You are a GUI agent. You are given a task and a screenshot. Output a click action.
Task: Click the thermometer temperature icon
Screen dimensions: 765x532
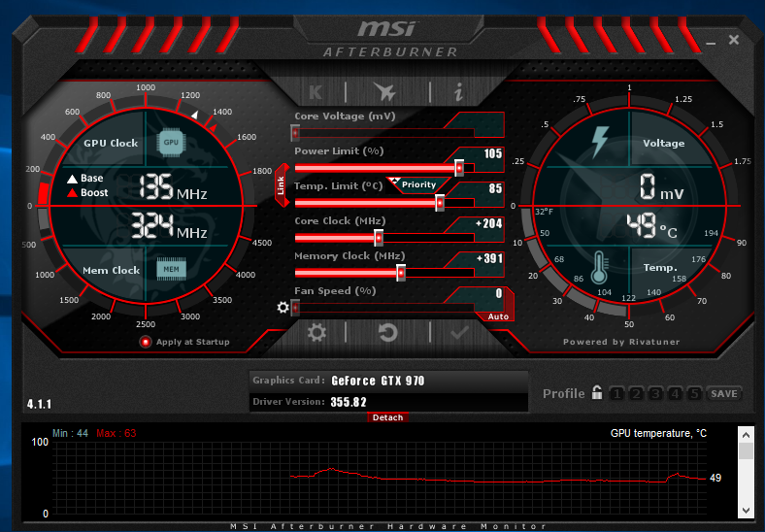tap(599, 268)
